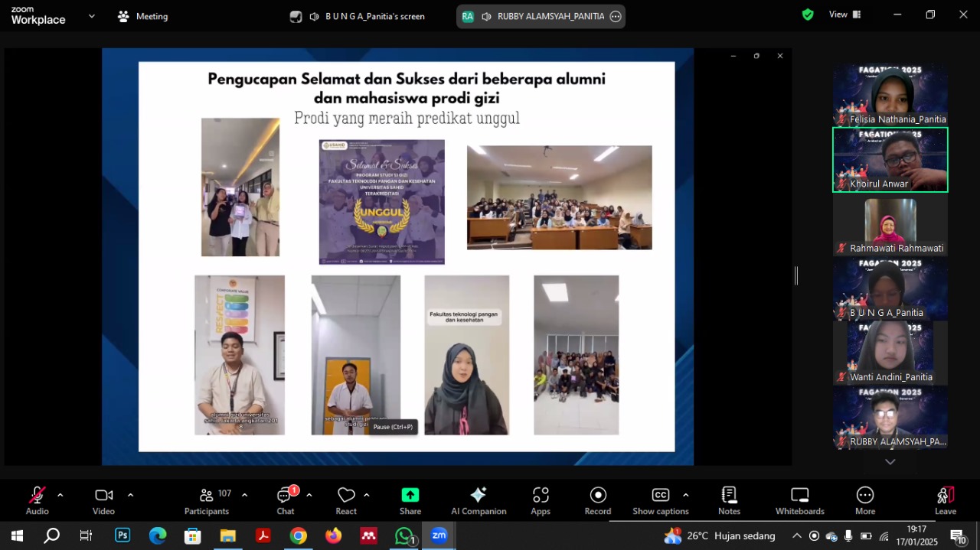Open Zoom Workplace dropdown arrow
Screen dimensions: 980x550
(x=92, y=15)
